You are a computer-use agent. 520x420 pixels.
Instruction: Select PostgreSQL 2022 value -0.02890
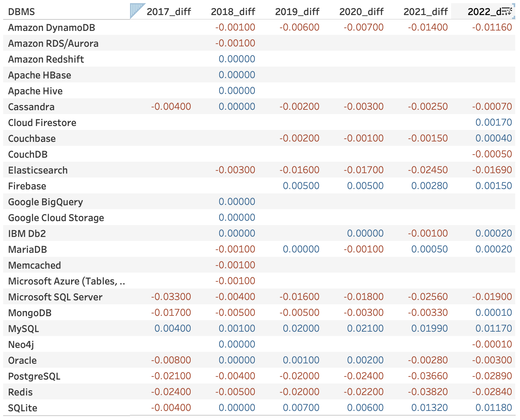492,376
